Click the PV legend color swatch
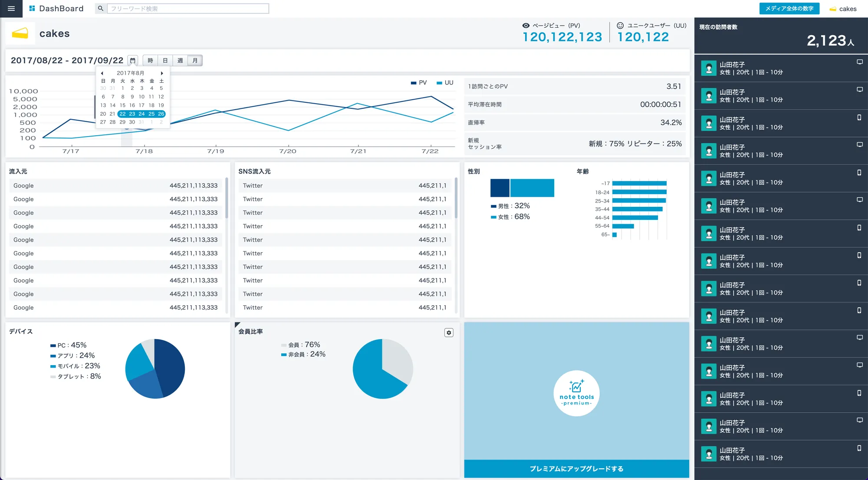 point(413,83)
